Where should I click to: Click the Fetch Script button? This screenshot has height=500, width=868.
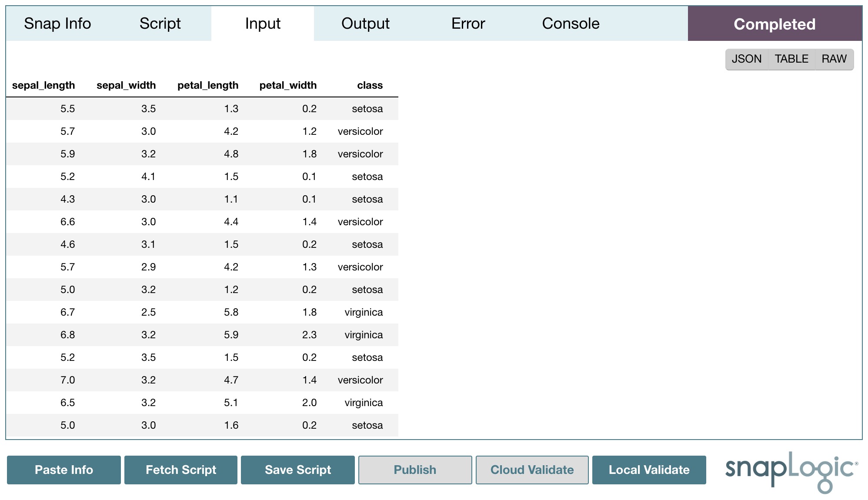[181, 470]
